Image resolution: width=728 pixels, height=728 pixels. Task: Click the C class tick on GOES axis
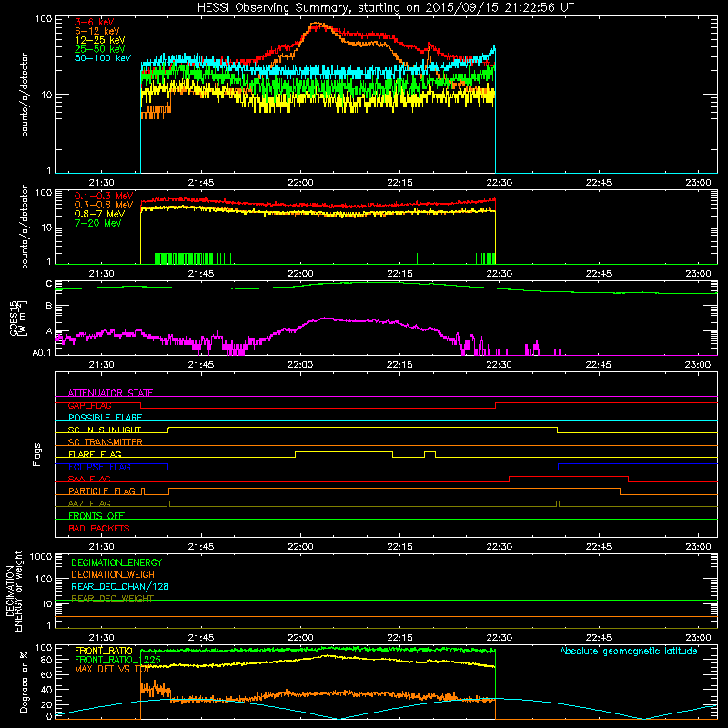[49, 283]
